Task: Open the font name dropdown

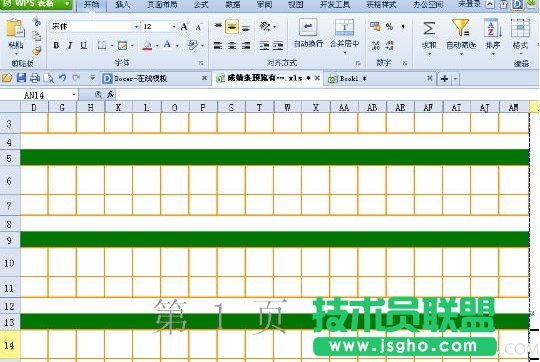Action: pyautogui.click(x=136, y=27)
